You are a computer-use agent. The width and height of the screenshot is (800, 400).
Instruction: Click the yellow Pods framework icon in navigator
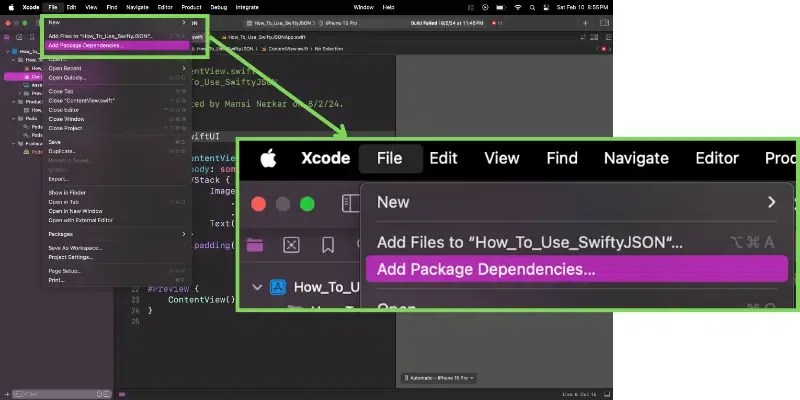(26, 152)
